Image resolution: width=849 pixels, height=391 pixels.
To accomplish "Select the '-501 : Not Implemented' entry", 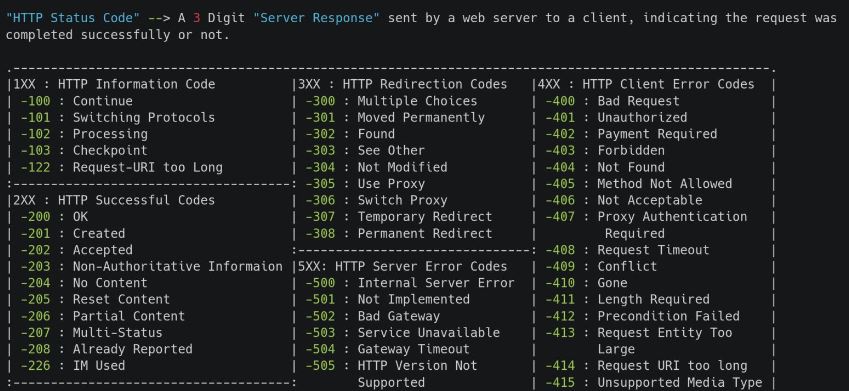I will click(388, 299).
